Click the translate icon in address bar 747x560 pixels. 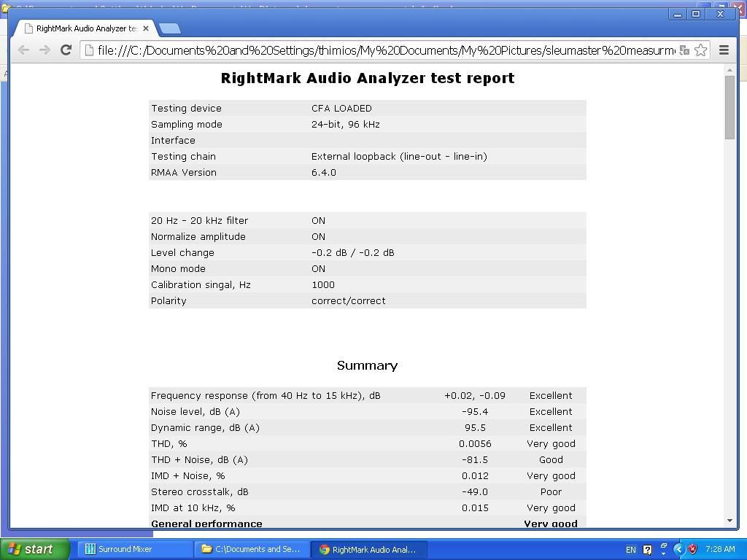[684, 50]
